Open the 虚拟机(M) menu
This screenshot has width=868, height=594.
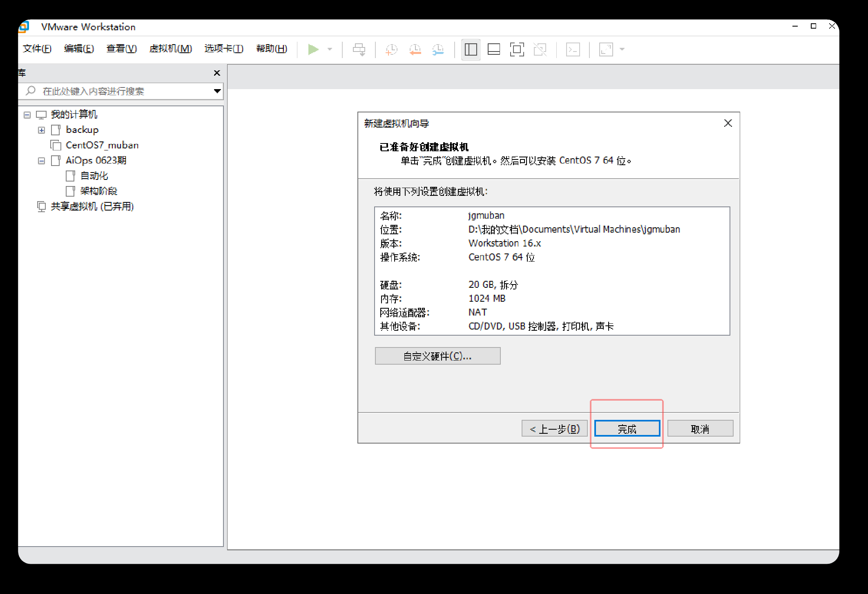pos(170,49)
